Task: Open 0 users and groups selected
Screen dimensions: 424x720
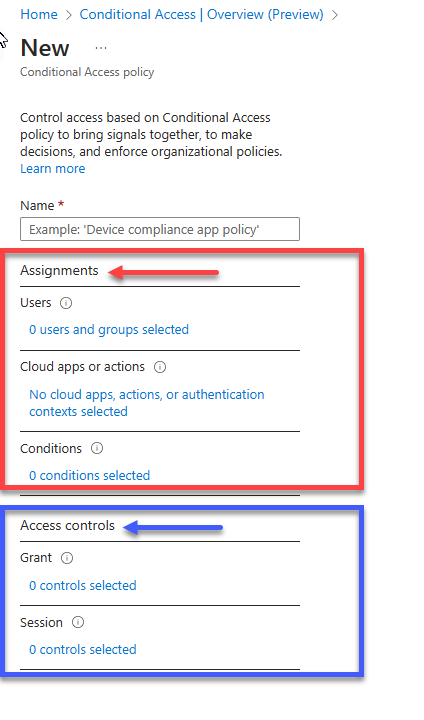Action: pos(109,330)
